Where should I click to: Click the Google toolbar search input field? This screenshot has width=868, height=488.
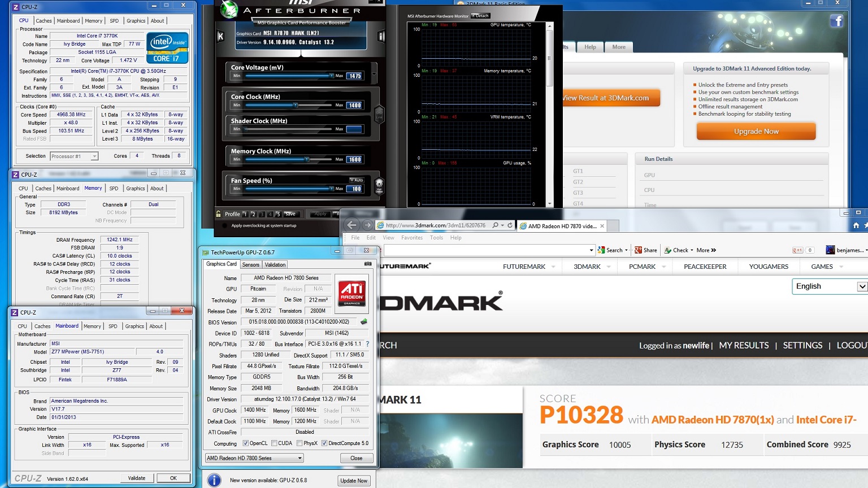click(489, 250)
